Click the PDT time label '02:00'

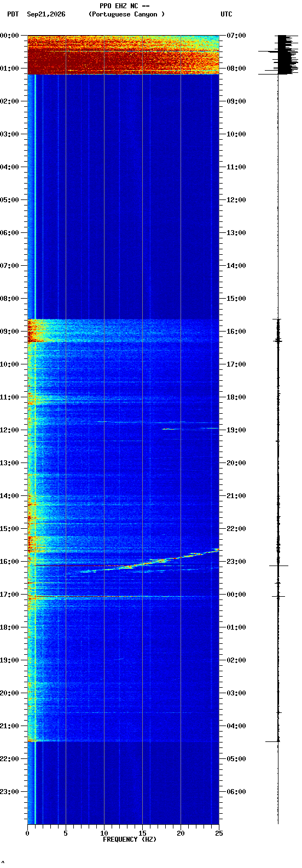(9, 101)
